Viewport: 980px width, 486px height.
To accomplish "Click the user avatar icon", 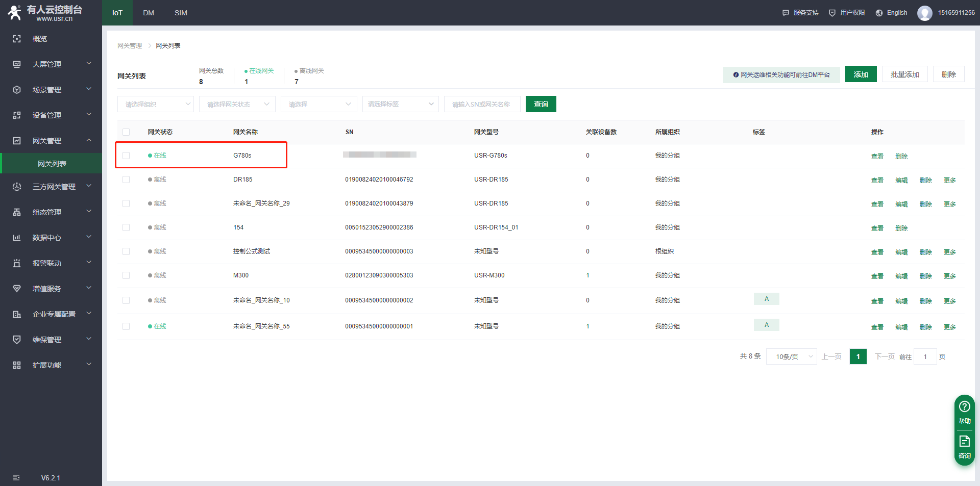I will (x=924, y=13).
